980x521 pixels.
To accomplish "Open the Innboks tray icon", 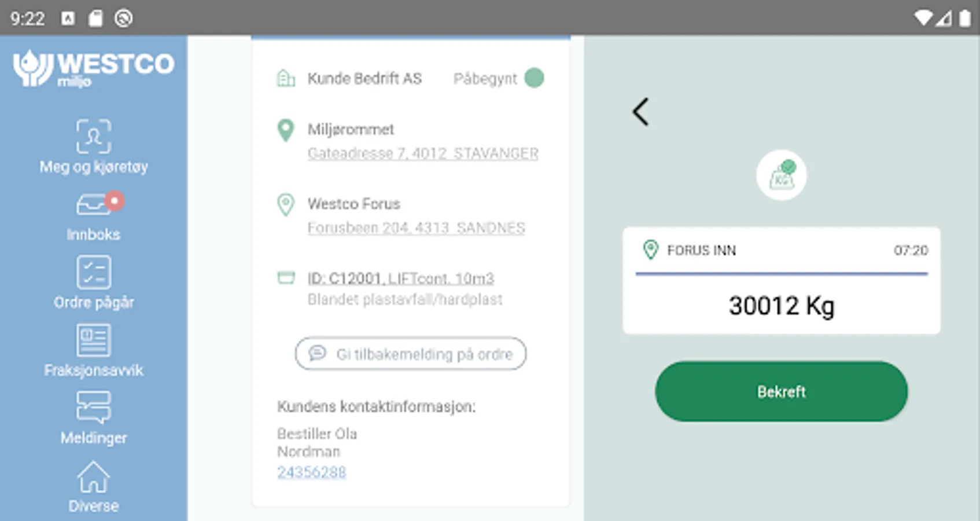I will [x=91, y=206].
